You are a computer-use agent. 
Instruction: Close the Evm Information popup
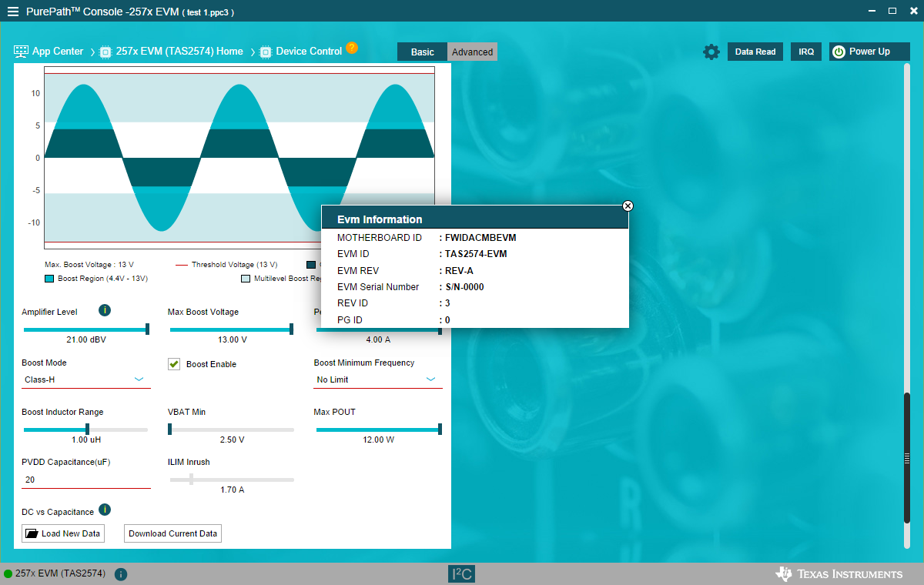pos(628,206)
